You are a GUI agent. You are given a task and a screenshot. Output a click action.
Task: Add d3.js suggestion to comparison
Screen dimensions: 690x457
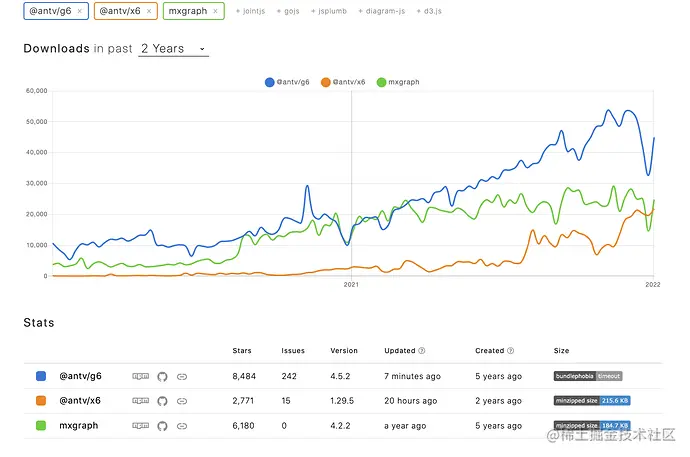429,11
